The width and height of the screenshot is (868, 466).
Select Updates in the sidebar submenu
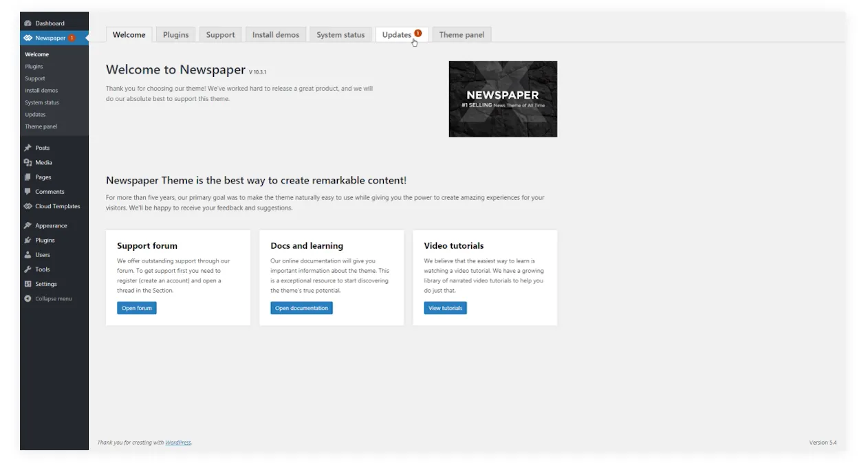[35, 115]
